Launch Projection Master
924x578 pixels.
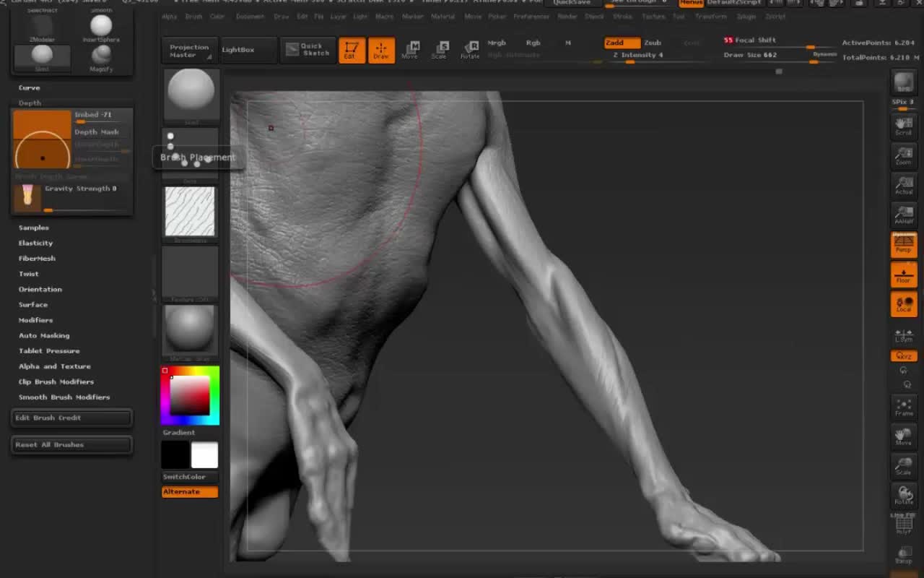coord(190,50)
